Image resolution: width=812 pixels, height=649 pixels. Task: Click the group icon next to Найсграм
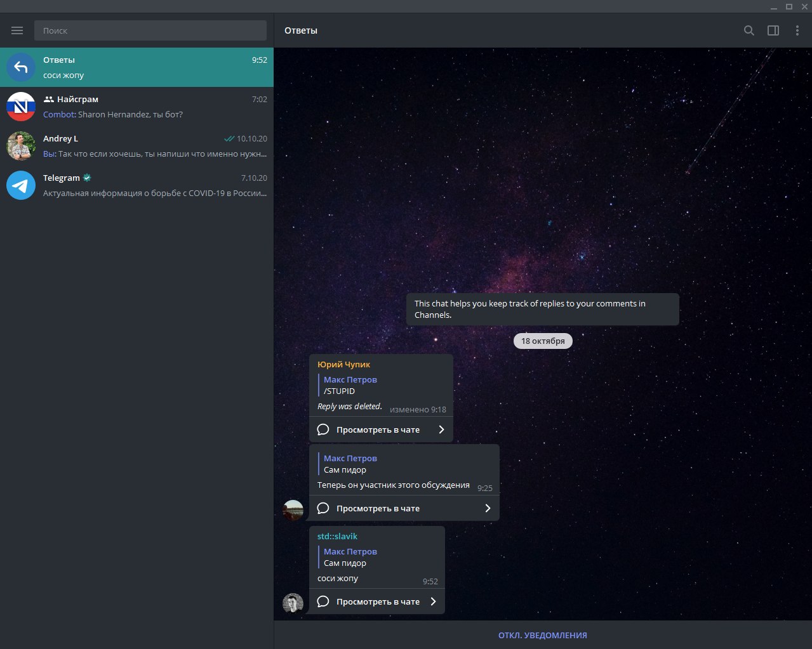tap(49, 100)
